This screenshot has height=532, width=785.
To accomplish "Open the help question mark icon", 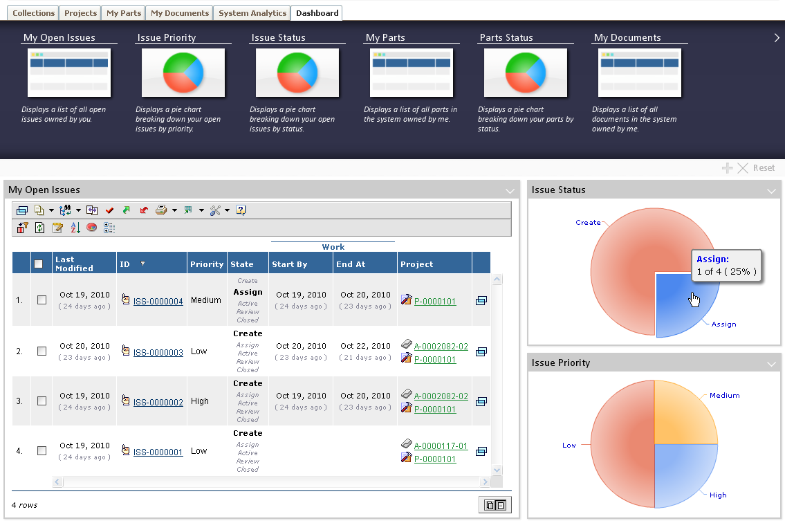I will (x=241, y=210).
